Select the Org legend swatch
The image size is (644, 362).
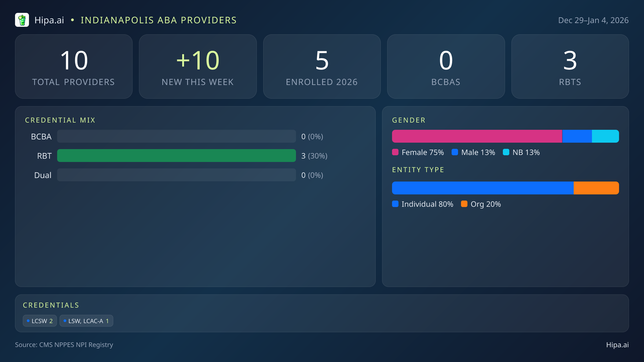click(464, 204)
